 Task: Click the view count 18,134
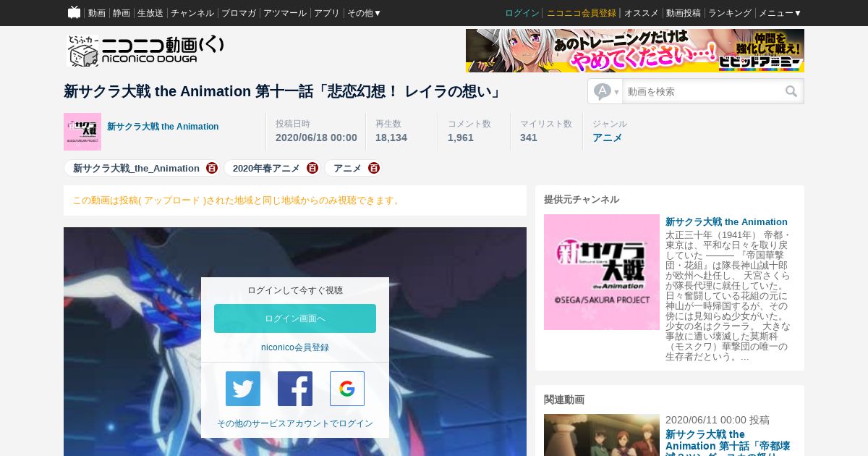pos(391,138)
